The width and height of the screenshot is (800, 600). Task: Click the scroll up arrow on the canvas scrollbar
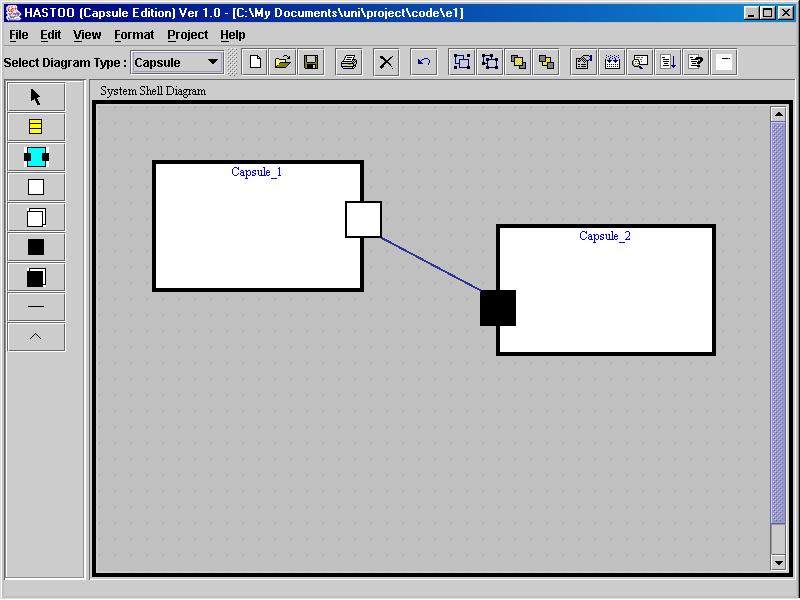[778, 114]
